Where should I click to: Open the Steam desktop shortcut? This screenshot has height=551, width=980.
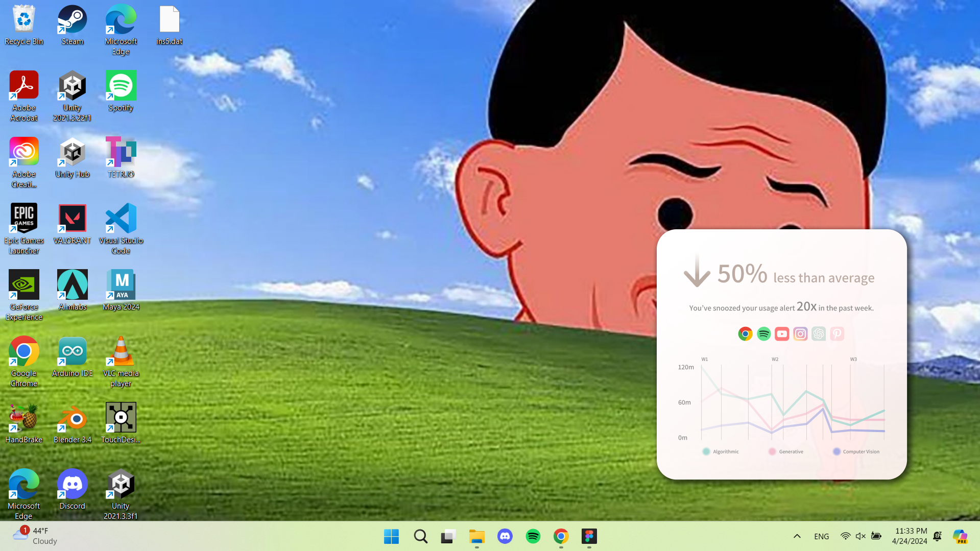(72, 26)
